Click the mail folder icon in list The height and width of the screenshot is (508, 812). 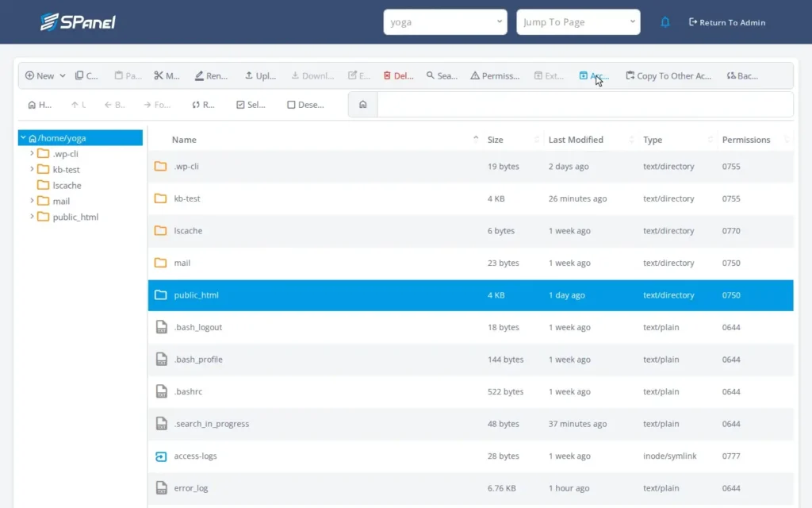point(160,262)
